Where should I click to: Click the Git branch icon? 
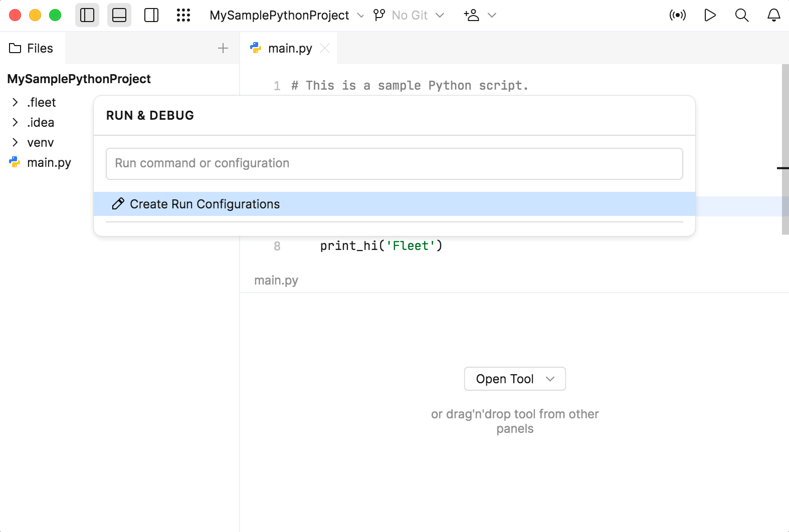[379, 16]
